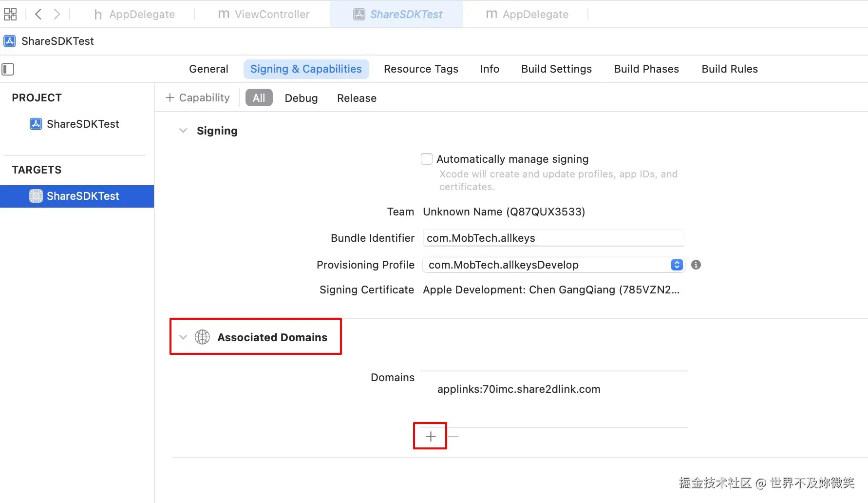The height and width of the screenshot is (503, 868).
Task: Open Signing & Capabilities tab
Action: (306, 69)
